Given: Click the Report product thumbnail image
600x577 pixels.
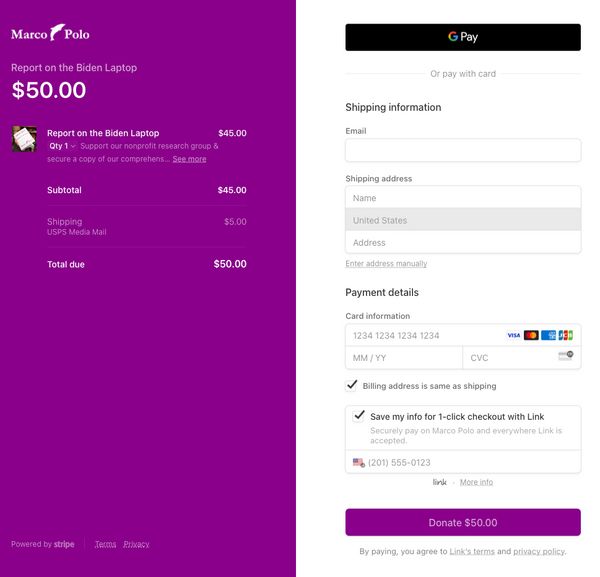Looking at the screenshot, I should click(x=24, y=139).
